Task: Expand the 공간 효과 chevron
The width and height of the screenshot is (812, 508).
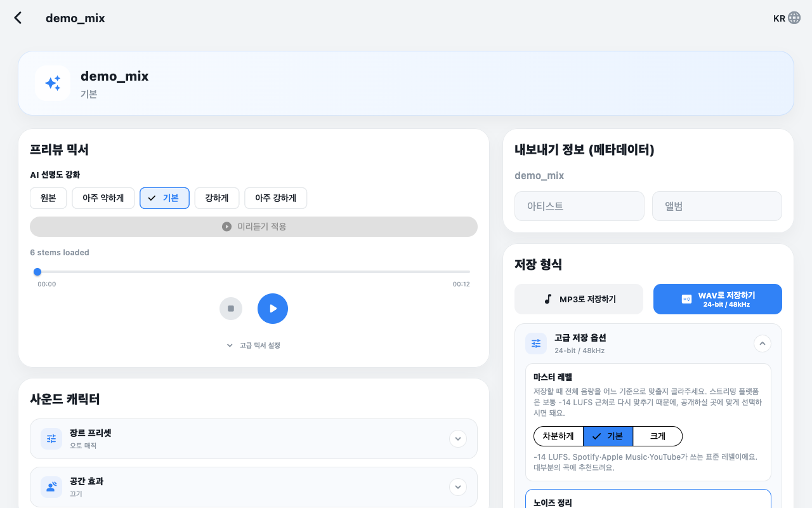Action: [458, 487]
